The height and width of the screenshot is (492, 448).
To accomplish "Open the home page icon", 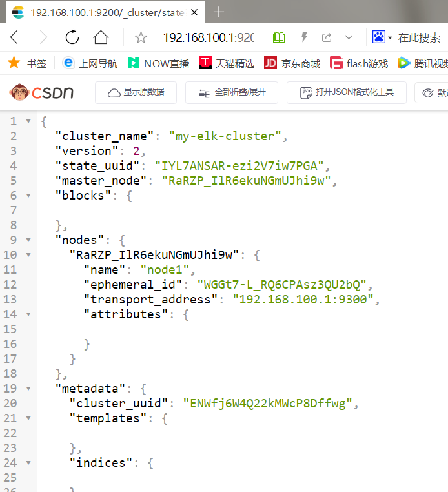I will click(x=101, y=37).
